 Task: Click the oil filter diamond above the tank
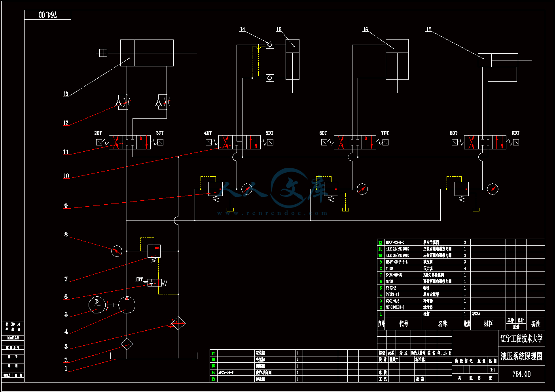coord(127,344)
